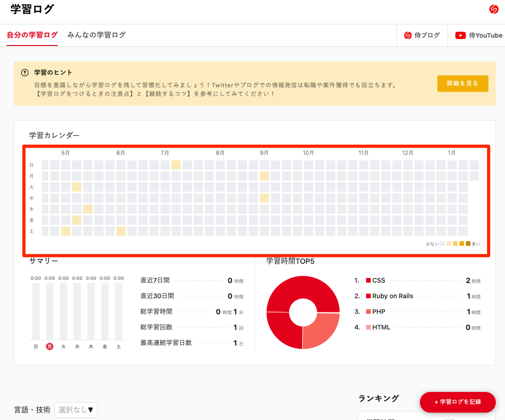Click the red marker next to CSS

368,280
